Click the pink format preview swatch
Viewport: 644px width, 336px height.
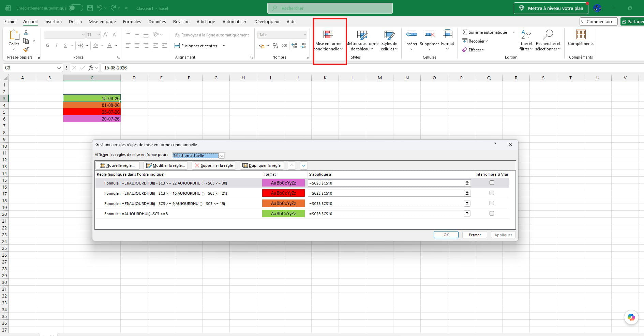pyautogui.click(x=283, y=183)
